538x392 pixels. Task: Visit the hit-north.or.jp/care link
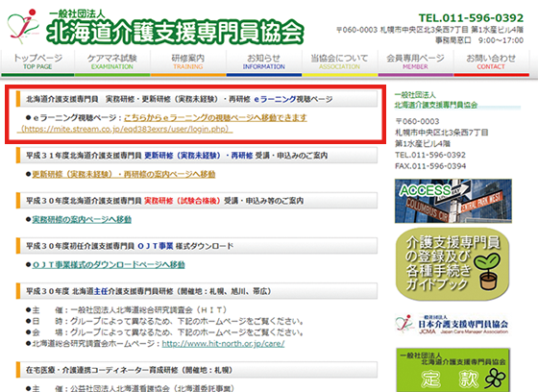[x=223, y=344]
